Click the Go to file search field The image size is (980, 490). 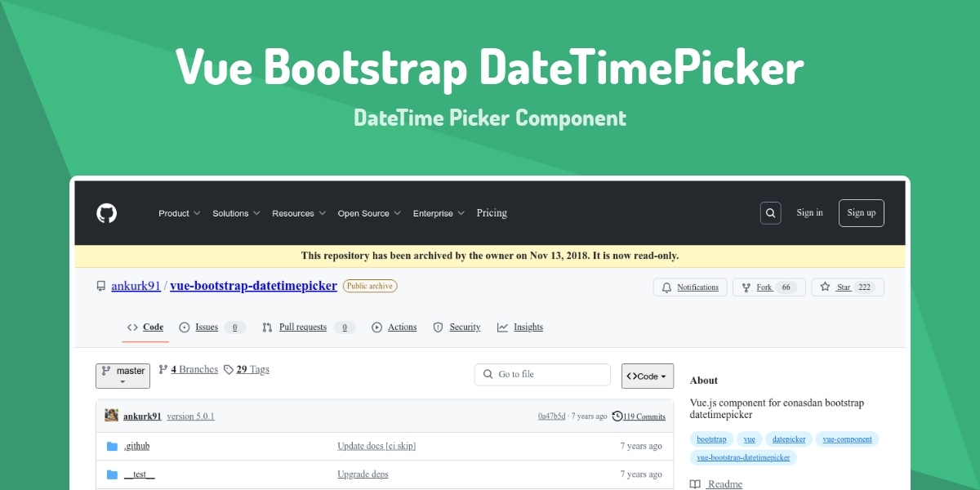click(542, 375)
